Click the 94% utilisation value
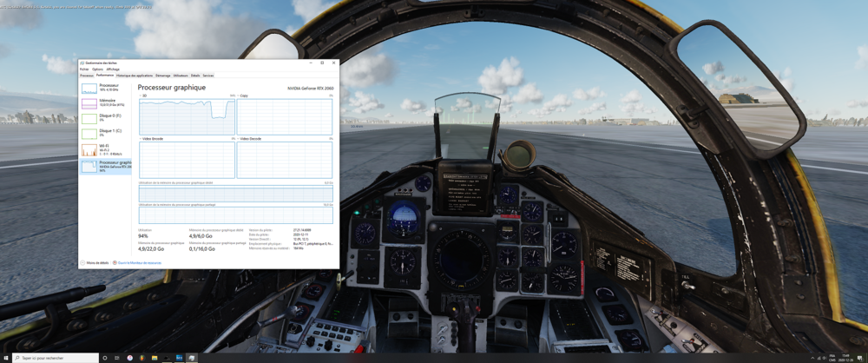The image size is (868, 363). click(x=143, y=236)
